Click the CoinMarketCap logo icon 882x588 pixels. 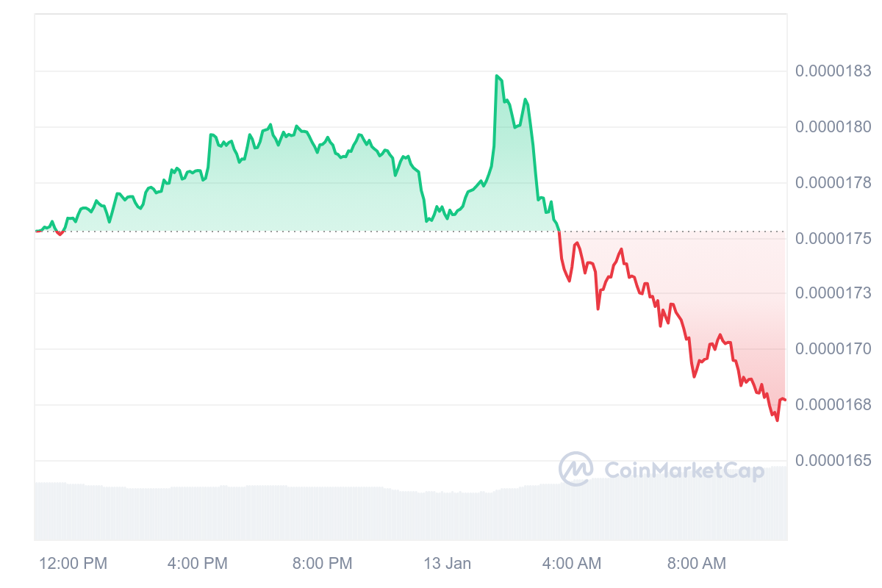coord(576,468)
